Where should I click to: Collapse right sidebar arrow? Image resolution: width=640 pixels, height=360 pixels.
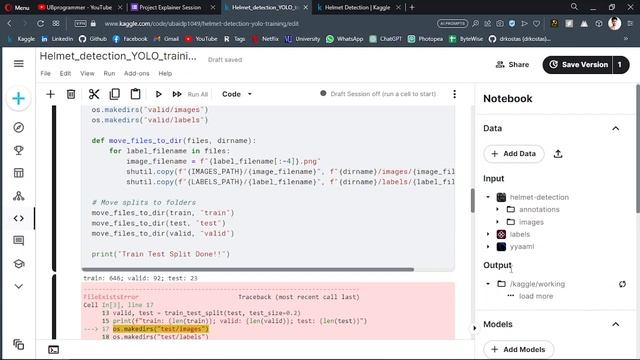pyautogui.click(x=474, y=328)
